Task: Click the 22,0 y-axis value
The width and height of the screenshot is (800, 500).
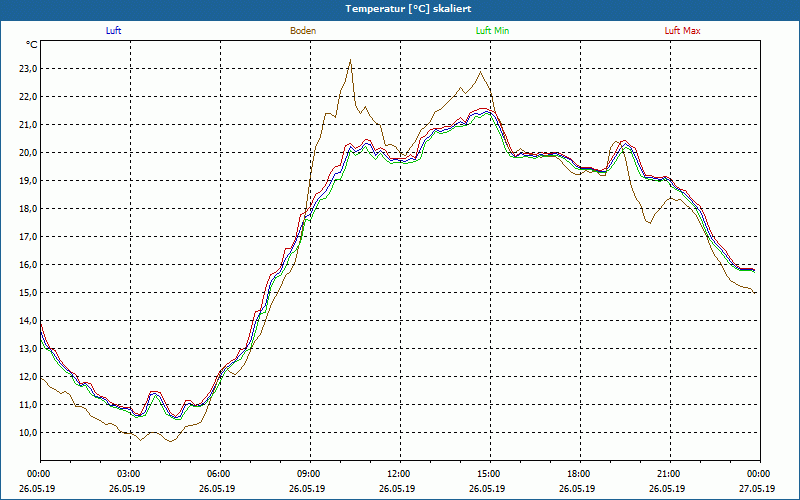Action: (x=28, y=97)
